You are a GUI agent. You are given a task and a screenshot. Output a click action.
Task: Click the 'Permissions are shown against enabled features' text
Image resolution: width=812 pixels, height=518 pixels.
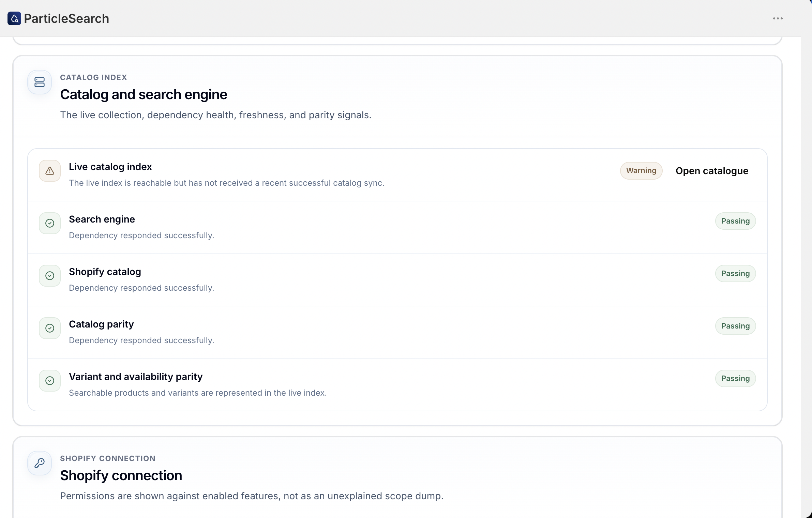252,496
